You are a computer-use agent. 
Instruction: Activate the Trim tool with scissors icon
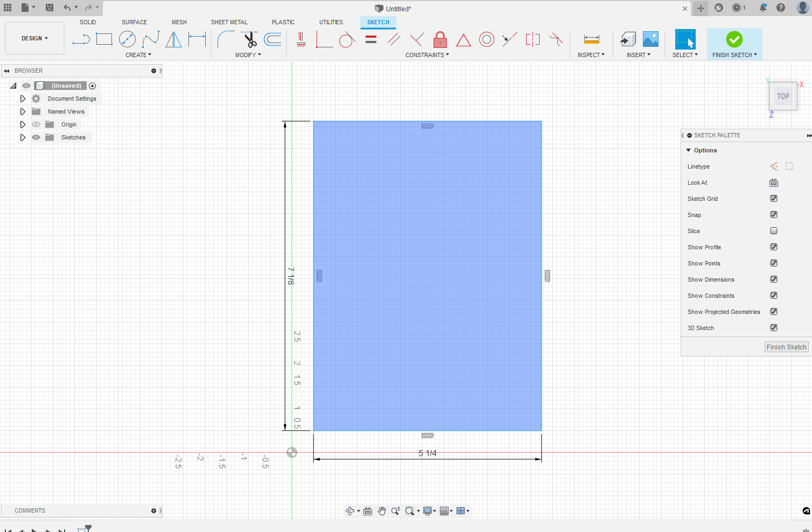tap(250, 39)
